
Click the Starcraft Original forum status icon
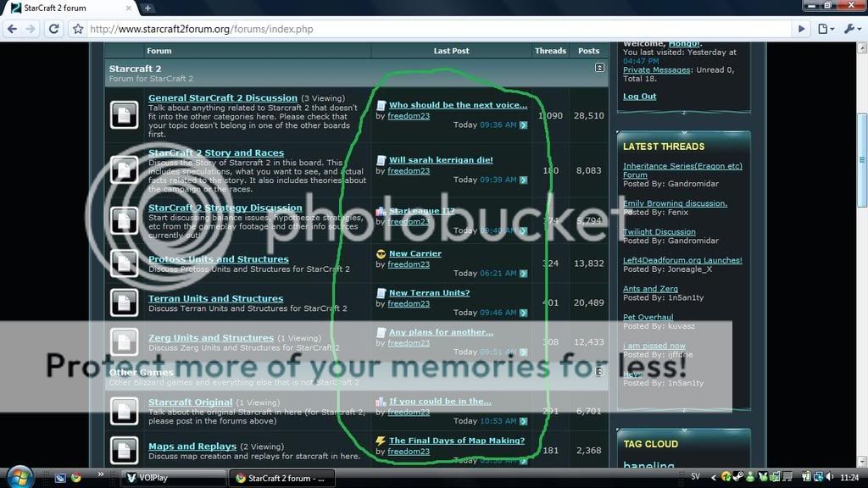click(124, 411)
